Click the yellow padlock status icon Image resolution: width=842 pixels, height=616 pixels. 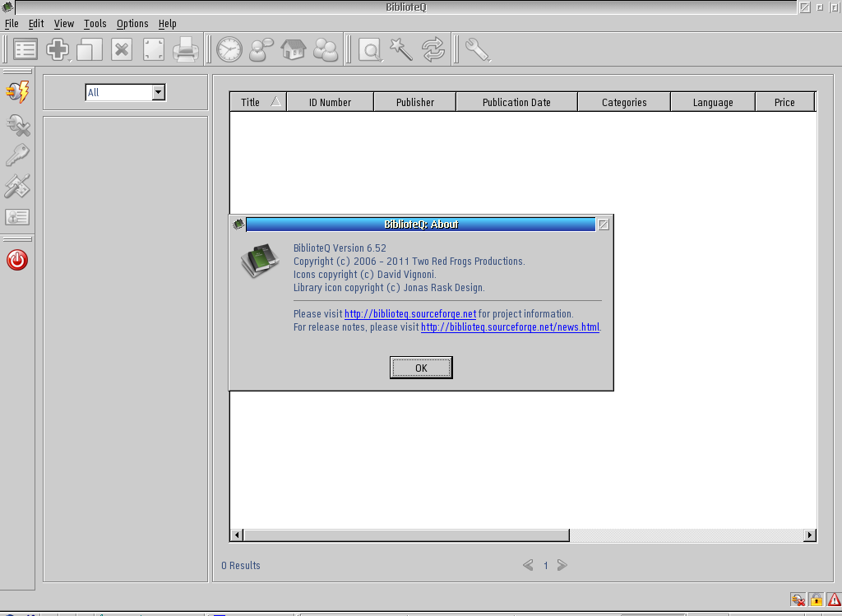(817, 600)
